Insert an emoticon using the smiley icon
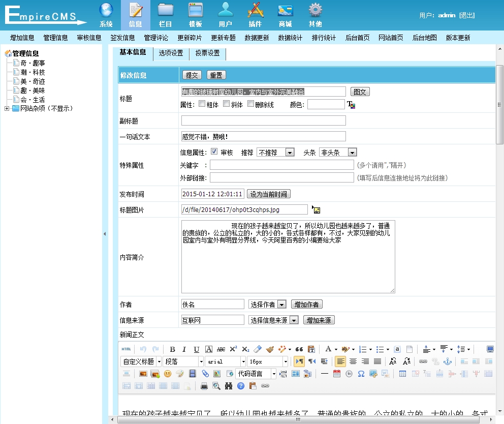 [x=167, y=374]
